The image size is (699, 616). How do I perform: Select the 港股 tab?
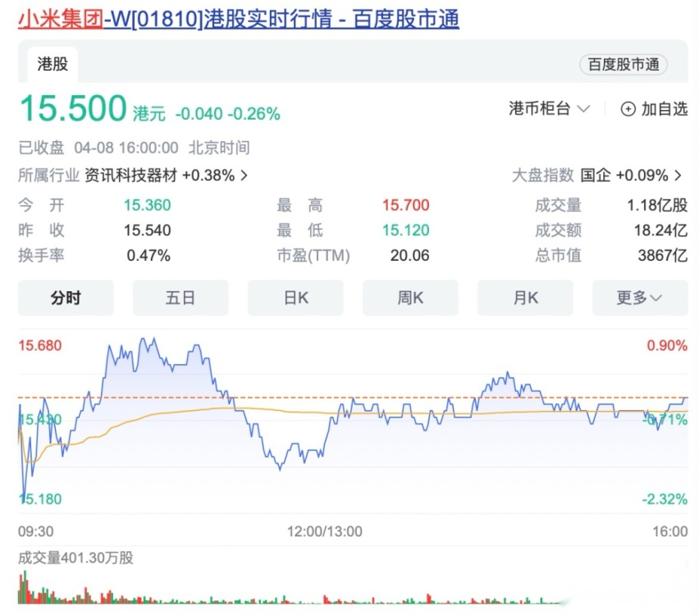click(53, 64)
